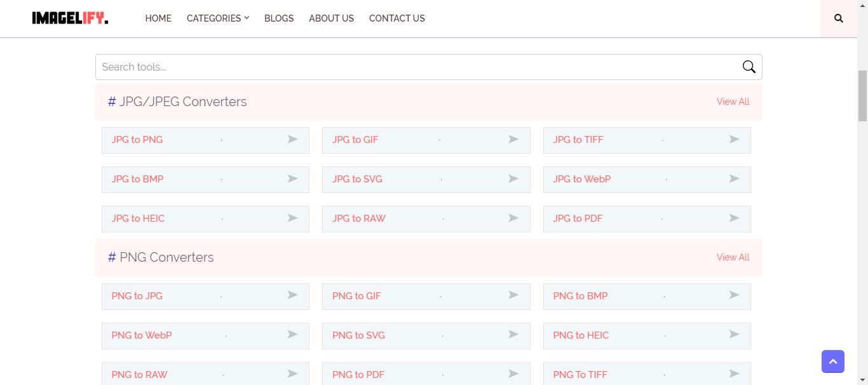Click the hash icon beside JPG/JPEG Converters
This screenshot has height=385, width=868.
pyautogui.click(x=111, y=101)
